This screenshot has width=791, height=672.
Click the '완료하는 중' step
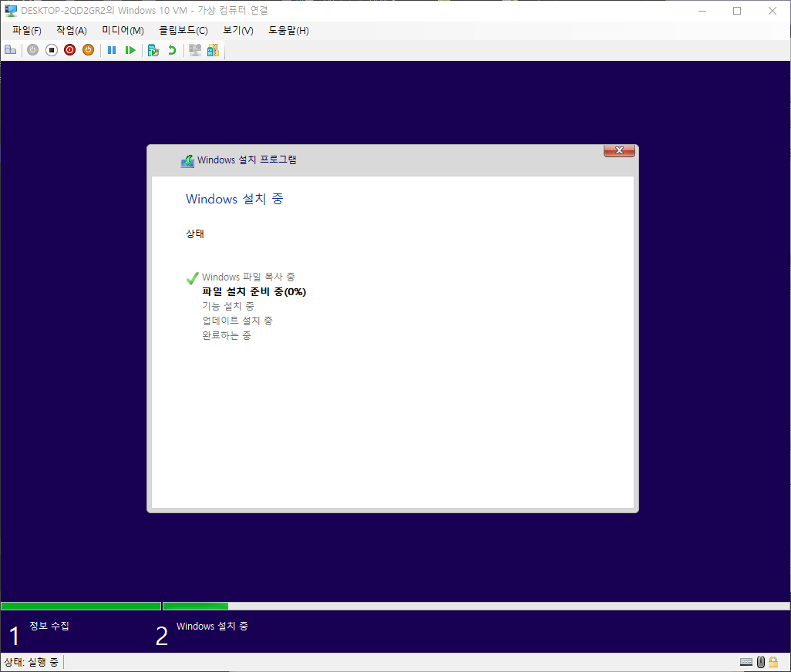pos(227,335)
